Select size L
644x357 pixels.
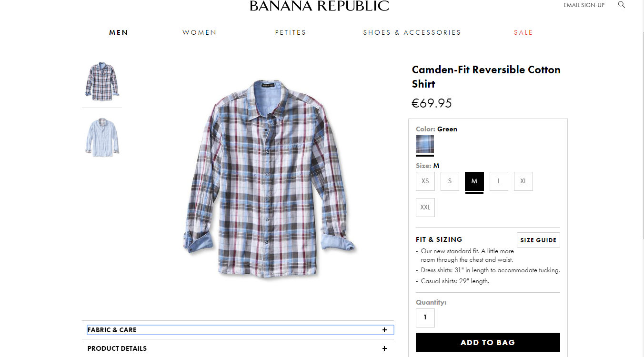pyautogui.click(x=499, y=181)
